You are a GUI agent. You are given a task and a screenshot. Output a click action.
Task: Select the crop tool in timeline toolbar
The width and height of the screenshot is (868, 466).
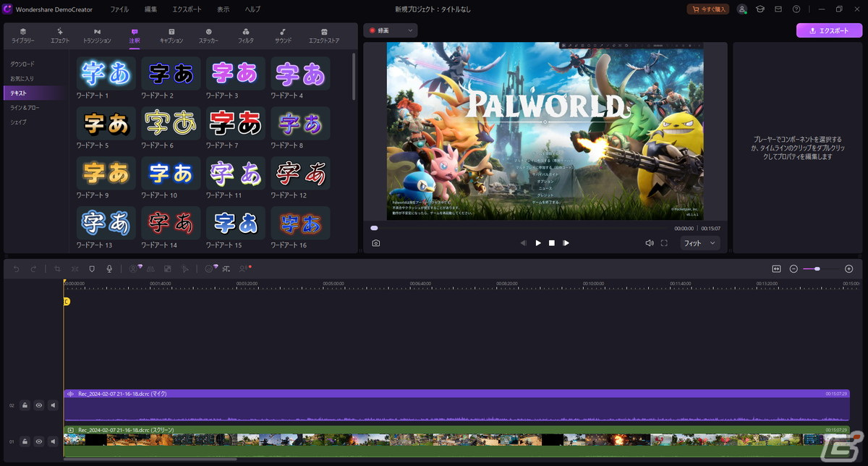click(57, 268)
